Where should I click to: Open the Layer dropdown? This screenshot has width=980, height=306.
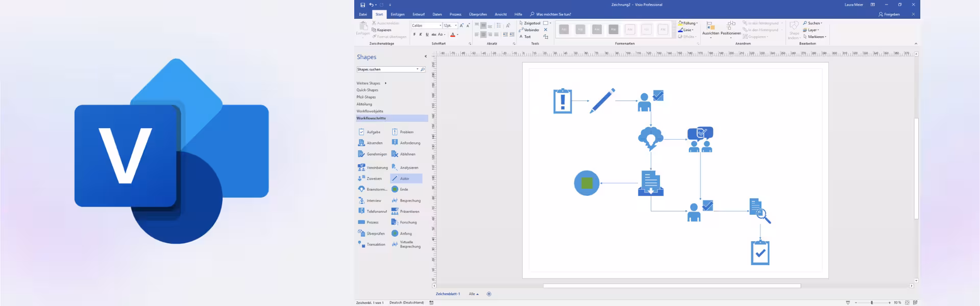811,30
